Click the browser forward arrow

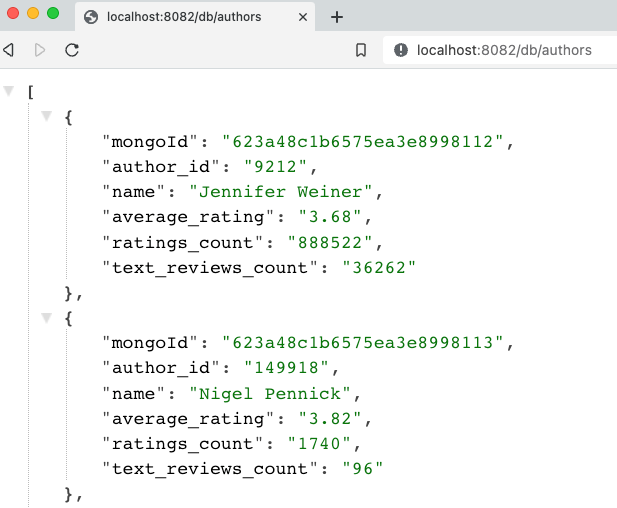click(x=40, y=50)
